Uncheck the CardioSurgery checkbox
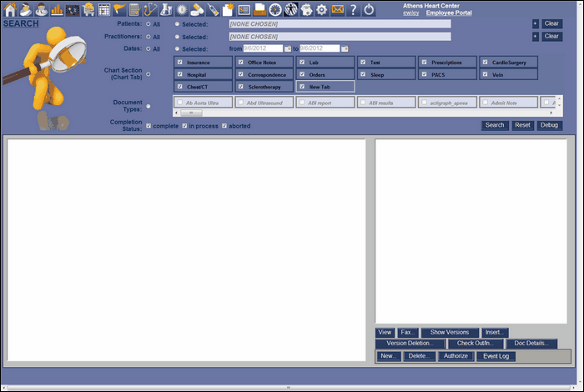 [486, 63]
